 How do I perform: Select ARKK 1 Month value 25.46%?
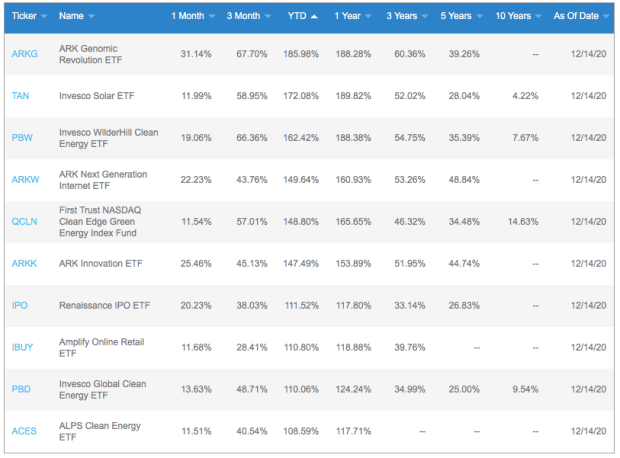196,263
